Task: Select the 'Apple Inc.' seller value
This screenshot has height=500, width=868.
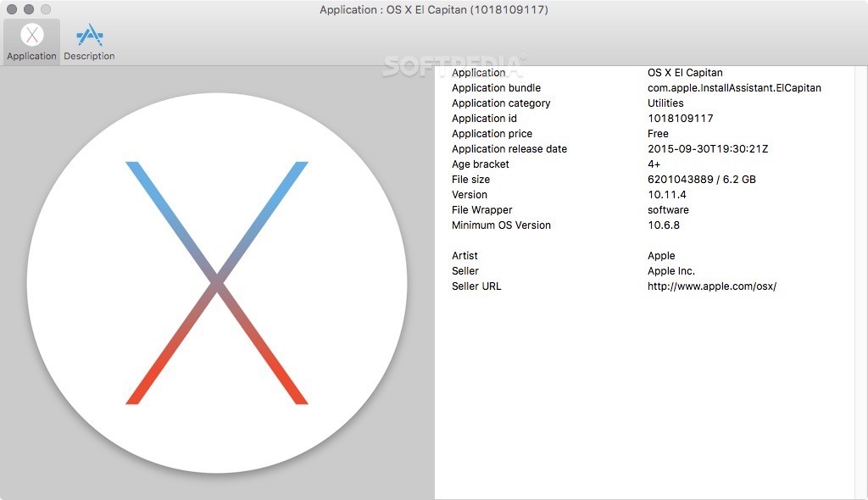Action: [671, 271]
